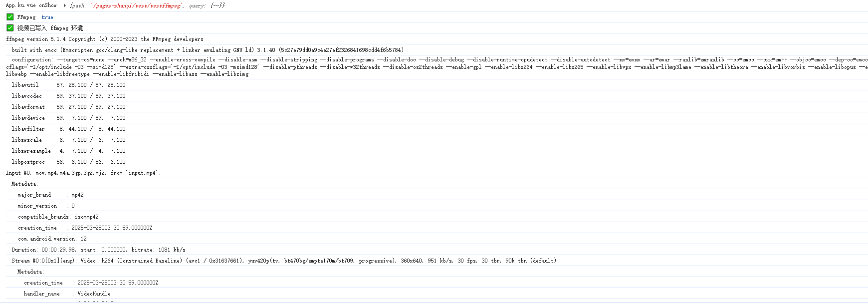Click the first 'Metadata:' line under Input #0
The width and height of the screenshot is (868, 303).
pos(25,184)
